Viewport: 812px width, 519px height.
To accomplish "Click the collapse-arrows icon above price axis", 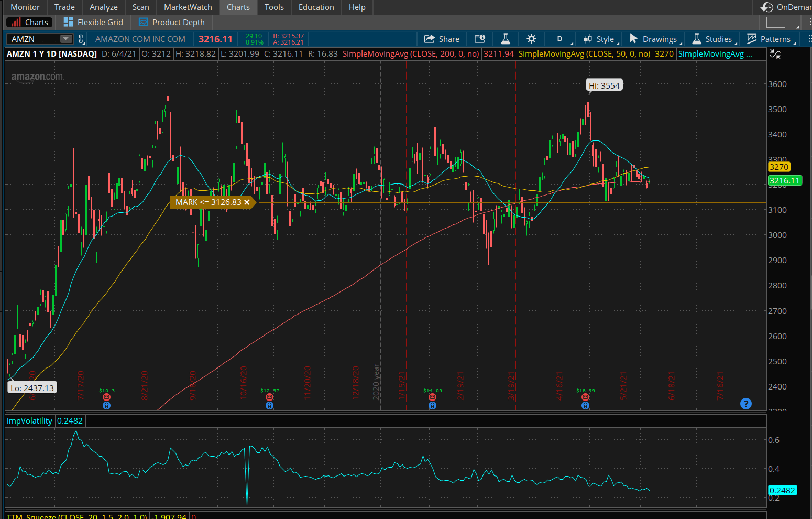I will pyautogui.click(x=775, y=54).
